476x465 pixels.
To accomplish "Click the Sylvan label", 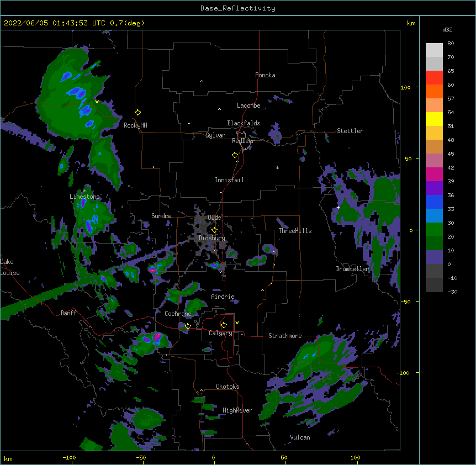I will pyautogui.click(x=215, y=135).
